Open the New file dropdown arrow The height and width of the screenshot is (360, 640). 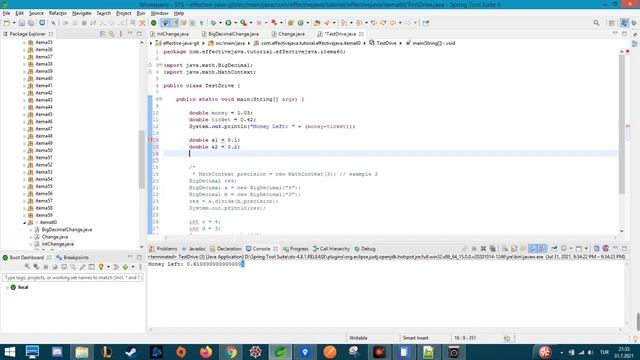point(14,23)
